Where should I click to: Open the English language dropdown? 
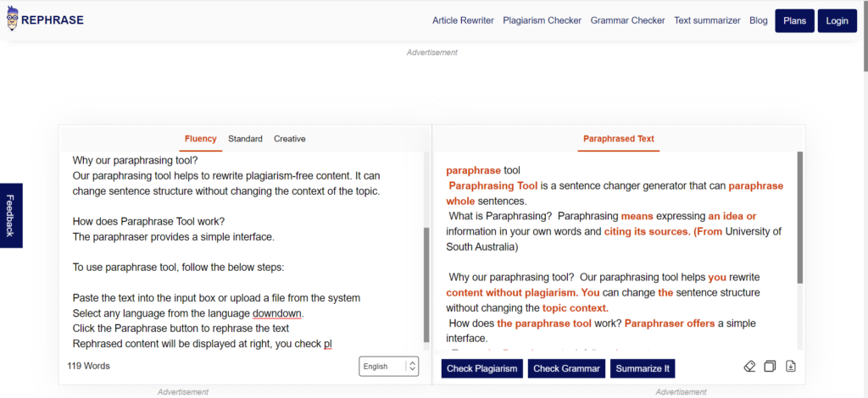coord(388,367)
